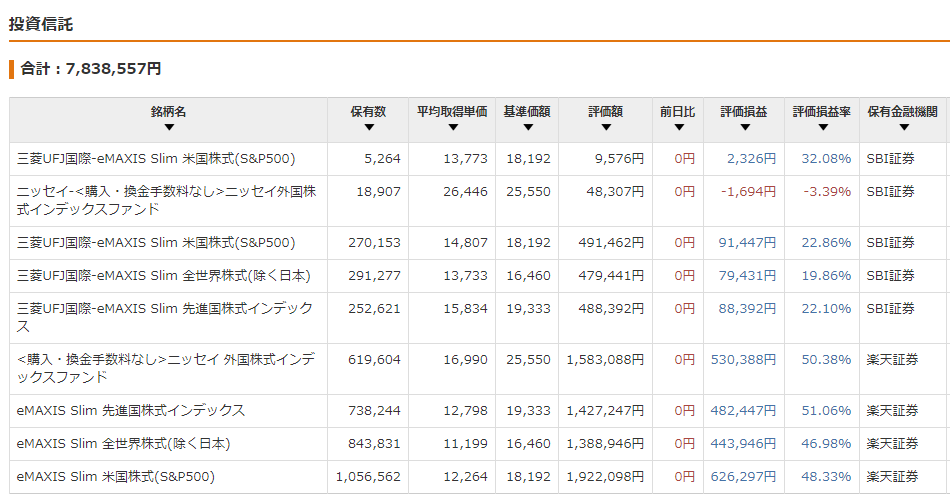Click average cost 16,990
This screenshot has height=503, width=950.
pyautogui.click(x=465, y=359)
